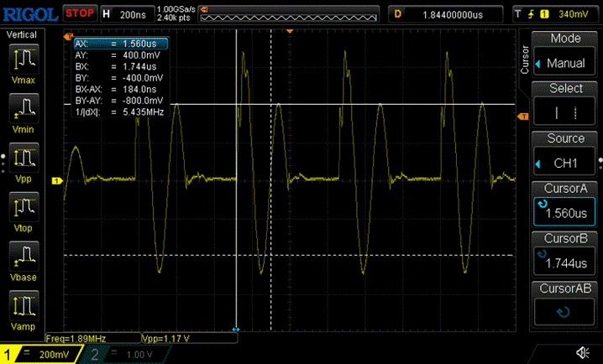
Task: Click the red STOP status button
Action: 80,13
